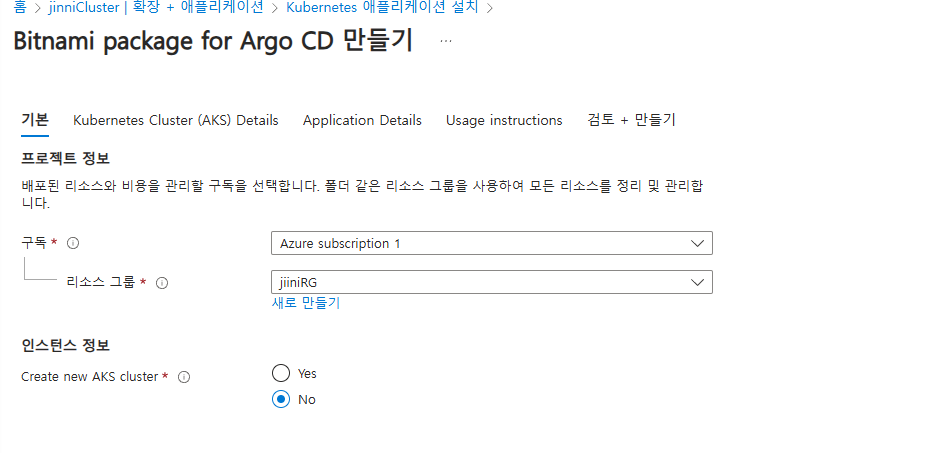This screenshot has height=453, width=926.
Task: Select Yes for Create new AKS cluster
Action: [281, 373]
